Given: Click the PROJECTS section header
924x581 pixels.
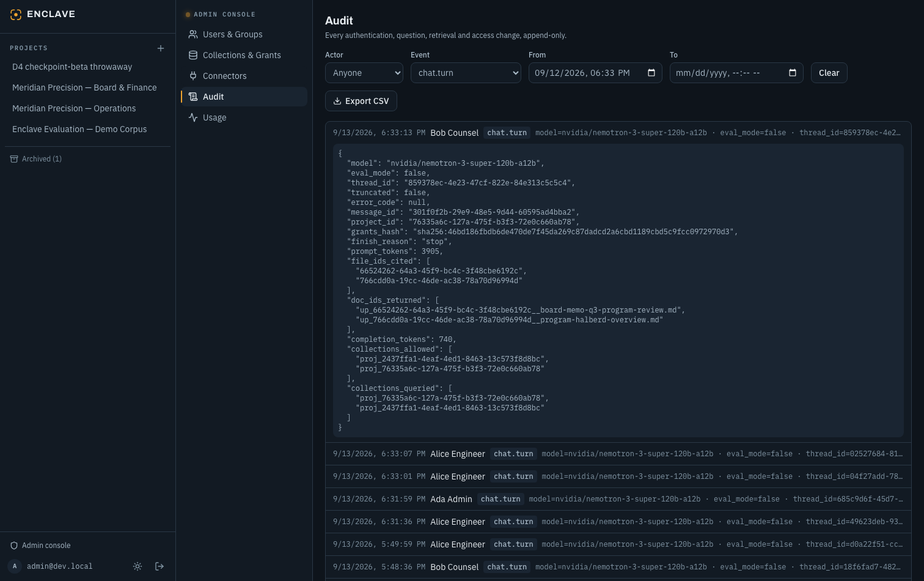Looking at the screenshot, I should pos(29,48).
